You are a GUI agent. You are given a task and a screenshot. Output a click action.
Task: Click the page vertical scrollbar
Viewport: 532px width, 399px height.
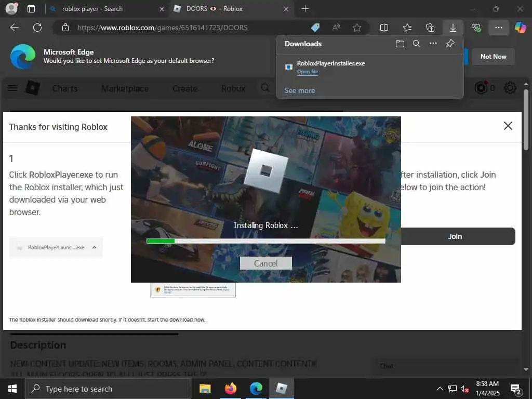click(526, 119)
